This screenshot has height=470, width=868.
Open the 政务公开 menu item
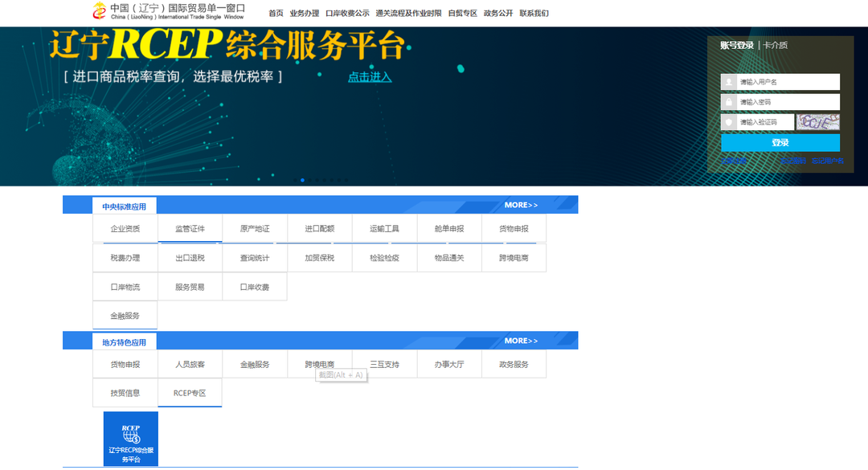pos(498,14)
